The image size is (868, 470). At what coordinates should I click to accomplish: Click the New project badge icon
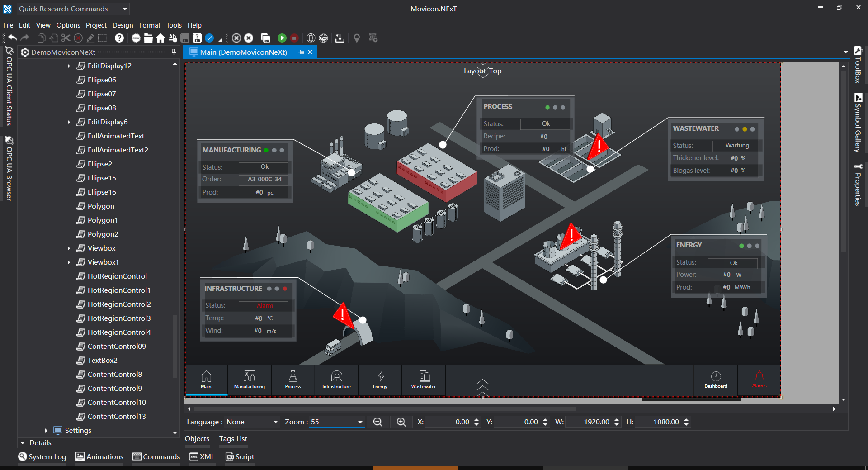pyautogui.click(x=136, y=38)
